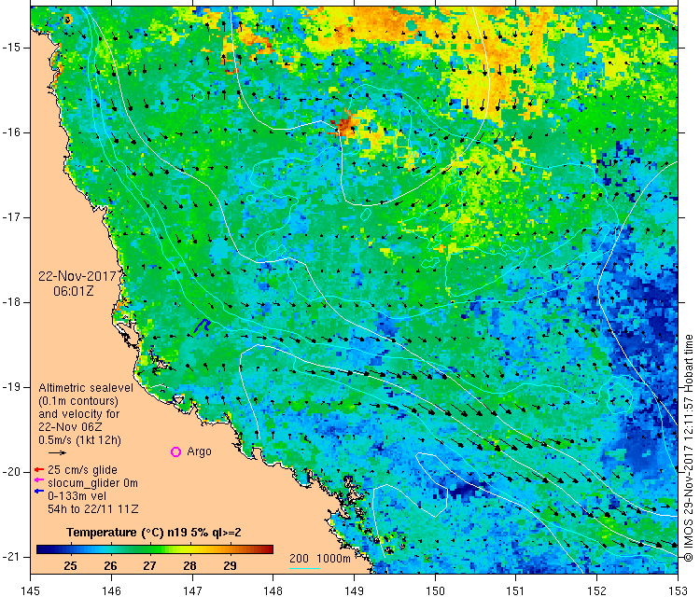Click the longitude label 147
This screenshot has width=700, height=597.
click(x=192, y=590)
